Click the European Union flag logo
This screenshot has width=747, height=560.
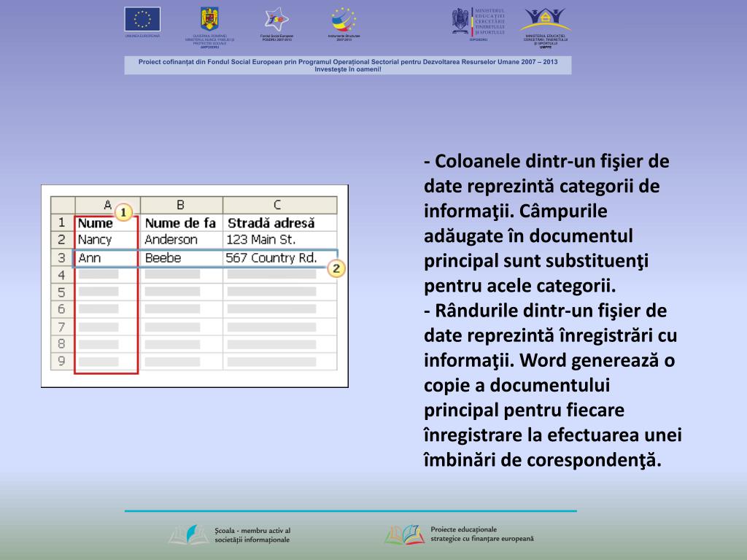tap(142, 19)
